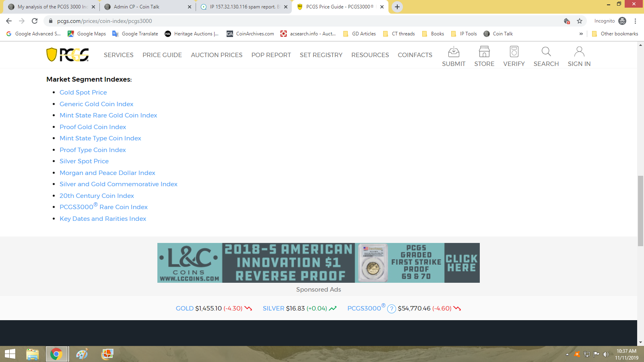644x362 pixels.
Task: Open the AUCTION PRICES menu
Action: (x=217, y=55)
